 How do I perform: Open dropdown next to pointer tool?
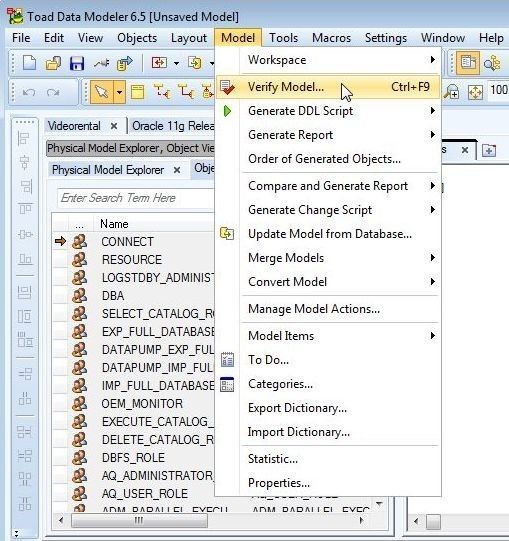pyautogui.click(x=119, y=92)
